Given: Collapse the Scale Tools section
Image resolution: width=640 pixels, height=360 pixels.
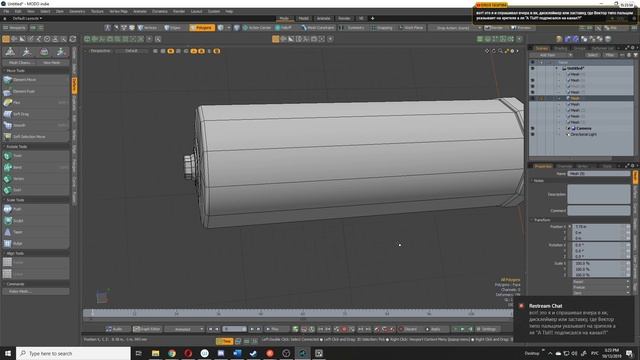Looking at the screenshot, I should click(x=4, y=200).
